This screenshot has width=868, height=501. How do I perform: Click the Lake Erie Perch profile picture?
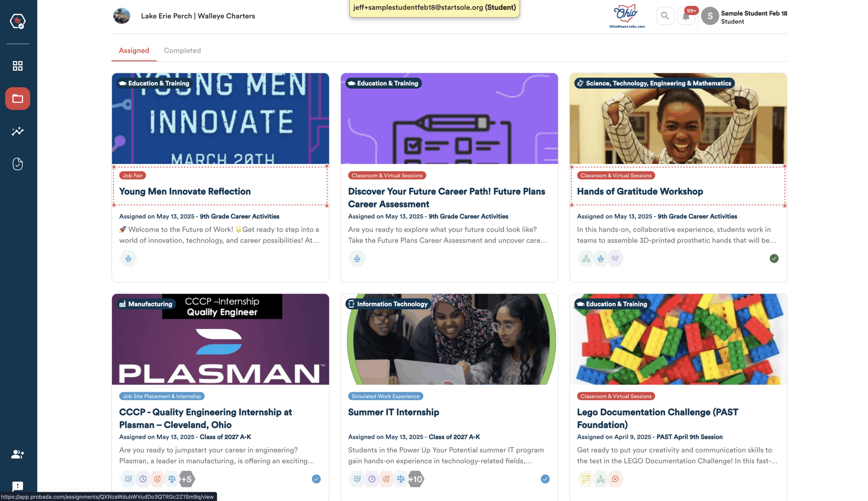121,16
